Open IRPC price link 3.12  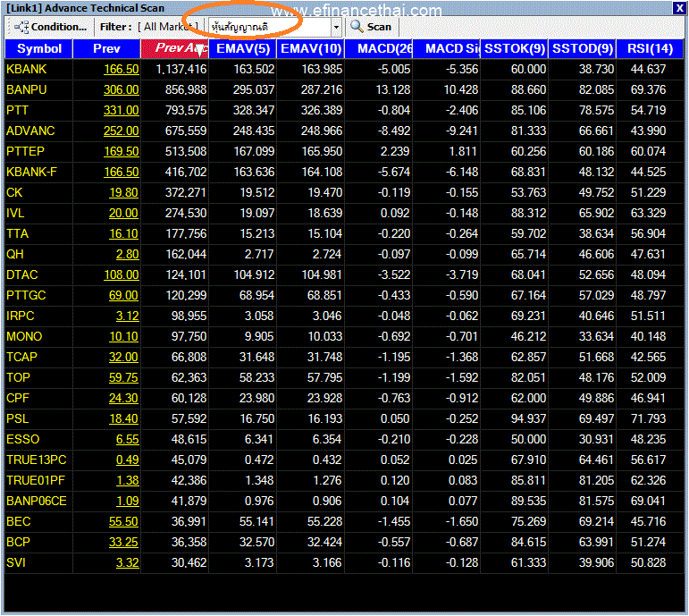click(x=128, y=316)
